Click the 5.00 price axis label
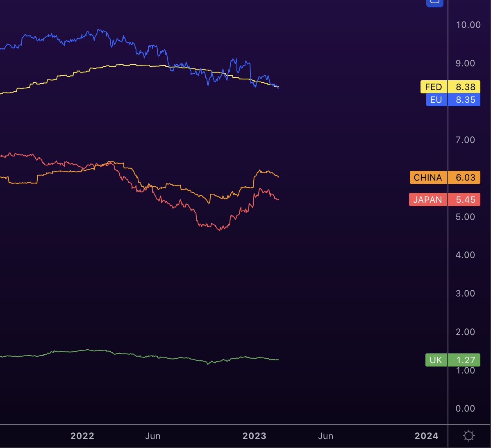The width and height of the screenshot is (491, 448). tap(465, 217)
